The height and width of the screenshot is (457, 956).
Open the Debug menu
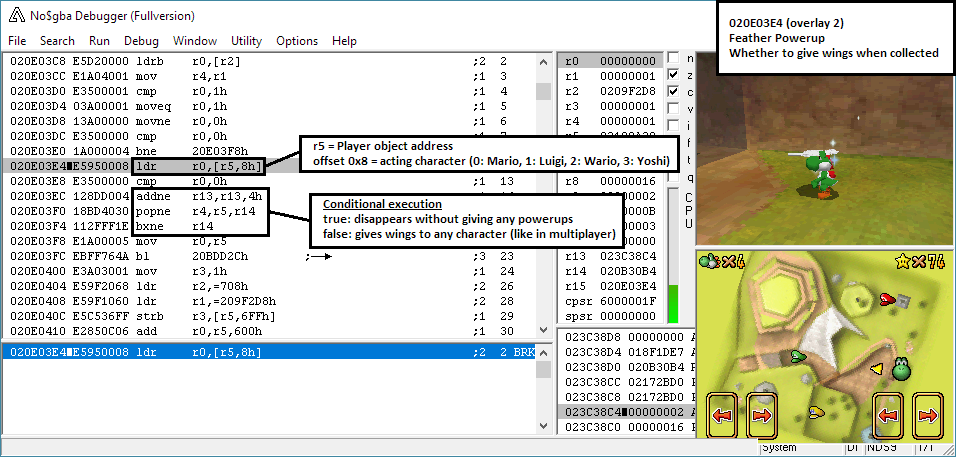[x=141, y=41]
